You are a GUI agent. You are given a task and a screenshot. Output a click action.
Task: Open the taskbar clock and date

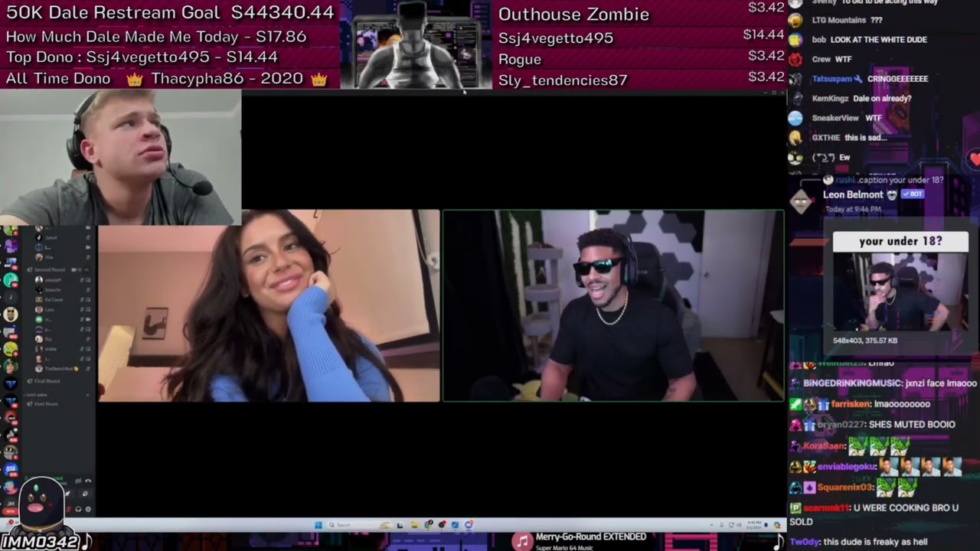point(754,525)
